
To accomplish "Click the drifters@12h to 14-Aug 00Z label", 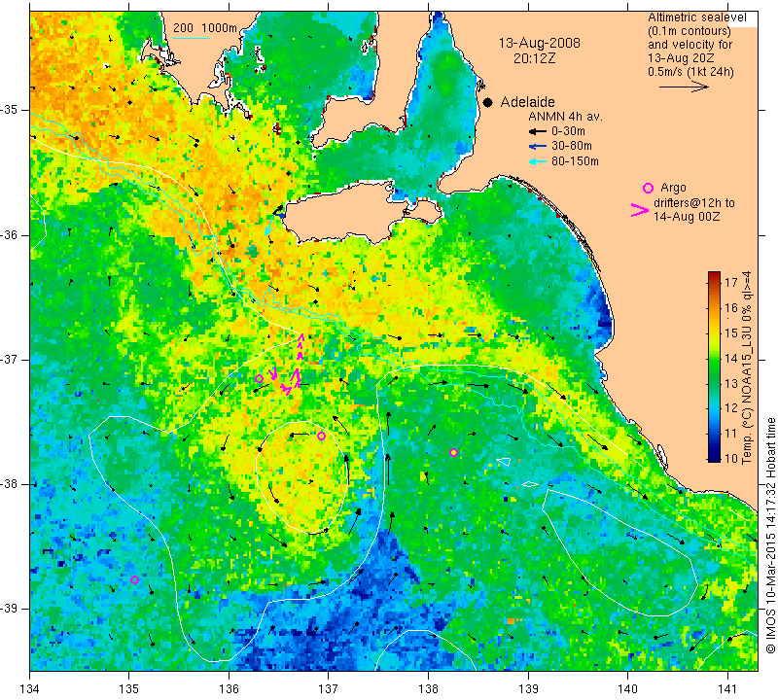I will point(693,210).
